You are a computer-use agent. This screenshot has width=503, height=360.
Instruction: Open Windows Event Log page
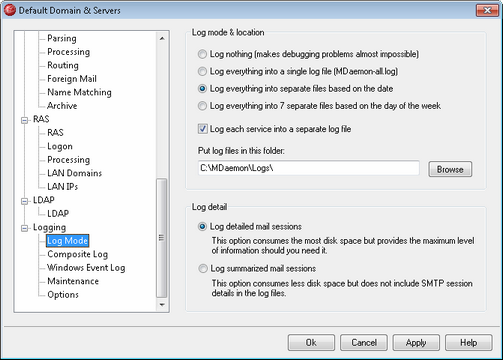86,268
